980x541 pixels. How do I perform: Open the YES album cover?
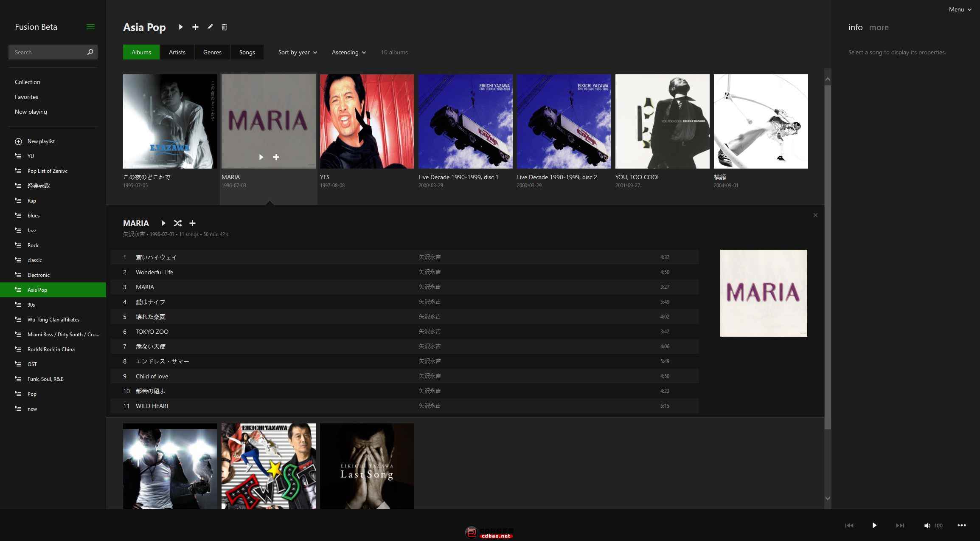coord(367,121)
